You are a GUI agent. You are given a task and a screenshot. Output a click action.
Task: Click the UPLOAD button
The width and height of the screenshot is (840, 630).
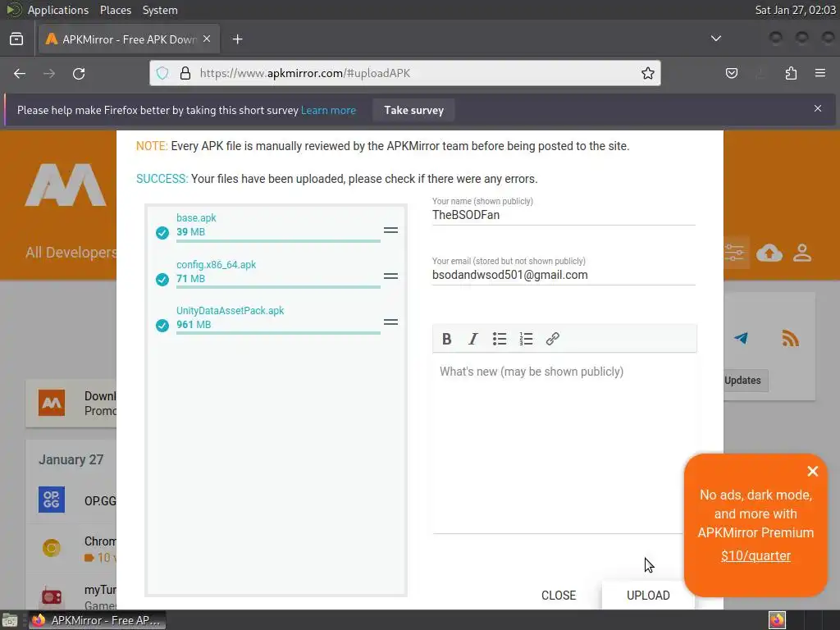coord(648,596)
